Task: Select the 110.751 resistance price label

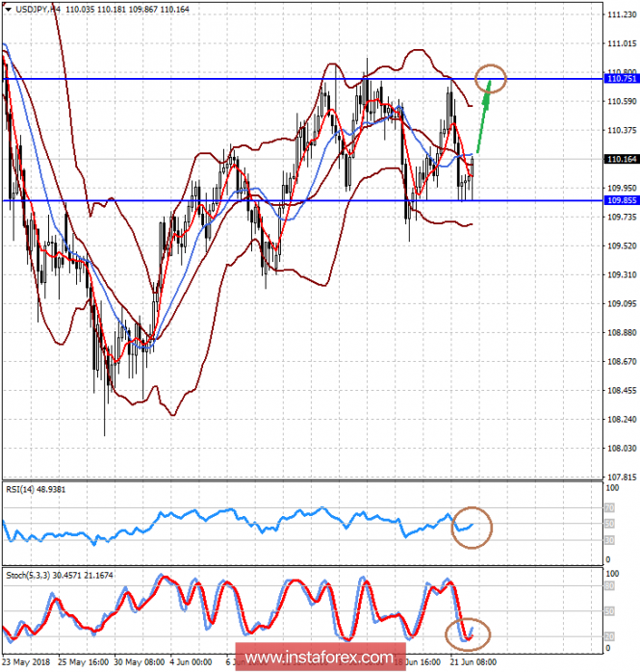Action: coord(621,78)
